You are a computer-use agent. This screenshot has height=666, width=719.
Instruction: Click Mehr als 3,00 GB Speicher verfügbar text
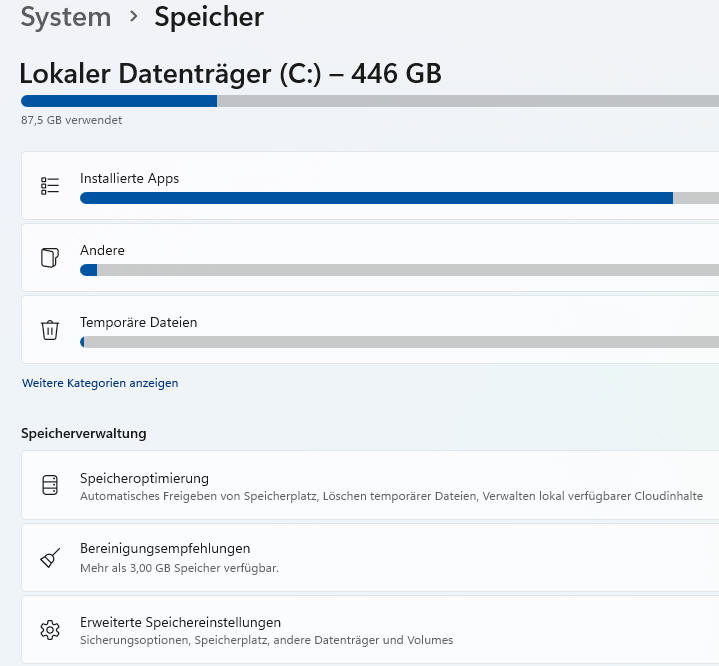pyautogui.click(x=179, y=568)
